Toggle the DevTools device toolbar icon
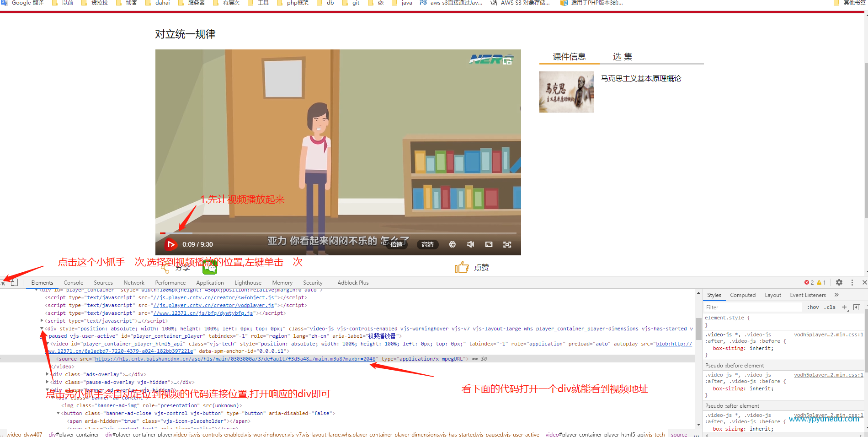Screen dimensions: 868x437 (14, 283)
